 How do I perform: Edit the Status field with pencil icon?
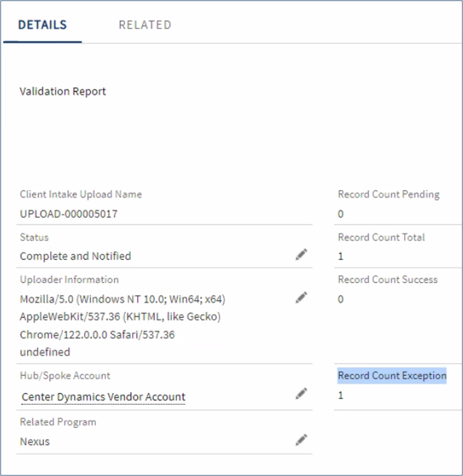pos(301,255)
